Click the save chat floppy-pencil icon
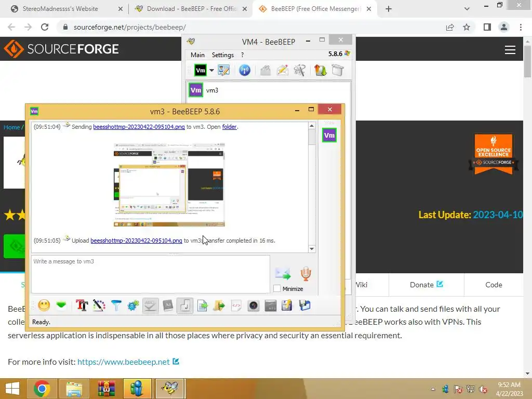532x399 pixels. pyautogui.click(x=287, y=305)
